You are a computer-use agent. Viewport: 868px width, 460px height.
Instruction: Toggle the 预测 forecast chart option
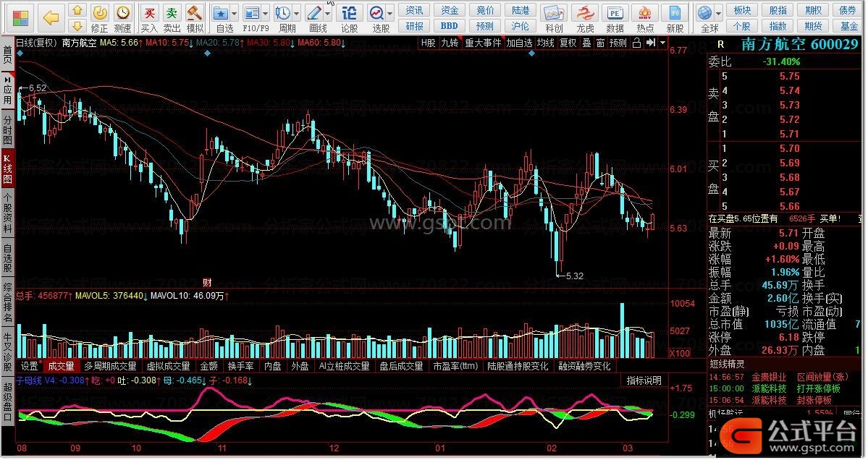point(618,43)
